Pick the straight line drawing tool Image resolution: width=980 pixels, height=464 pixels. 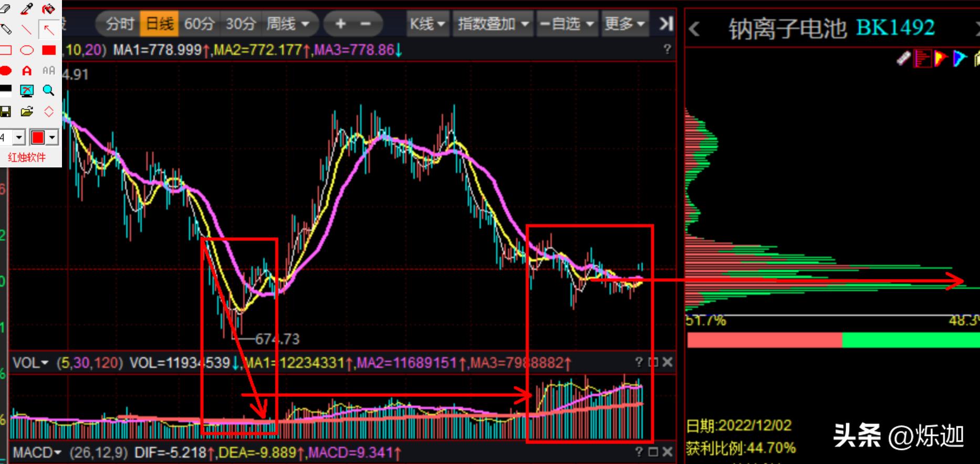click(27, 29)
